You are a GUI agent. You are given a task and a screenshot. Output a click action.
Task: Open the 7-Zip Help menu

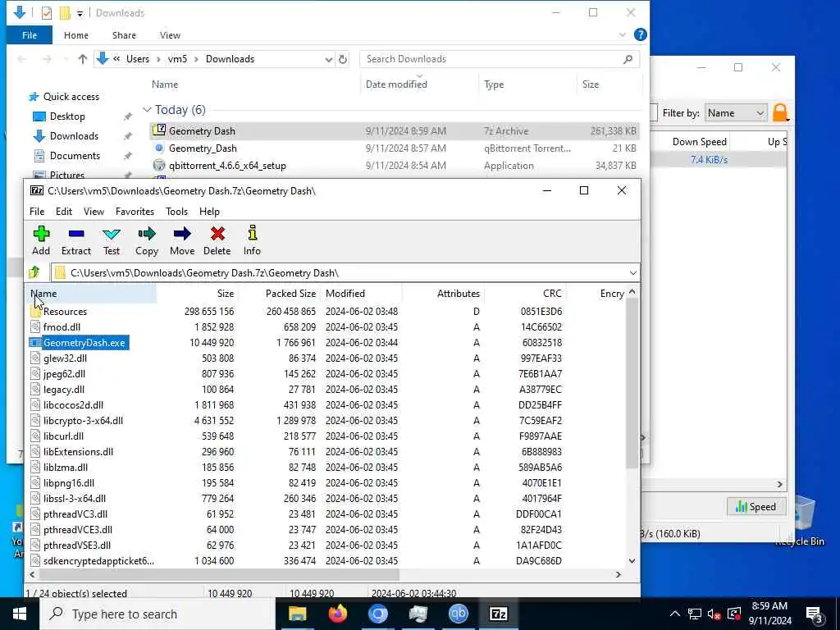point(209,212)
